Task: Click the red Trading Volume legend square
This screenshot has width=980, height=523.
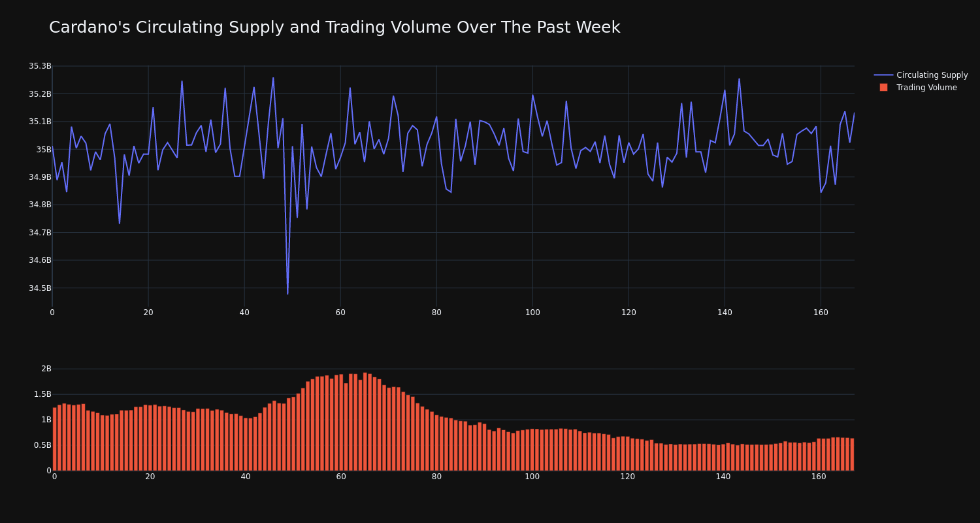Action: (883, 88)
